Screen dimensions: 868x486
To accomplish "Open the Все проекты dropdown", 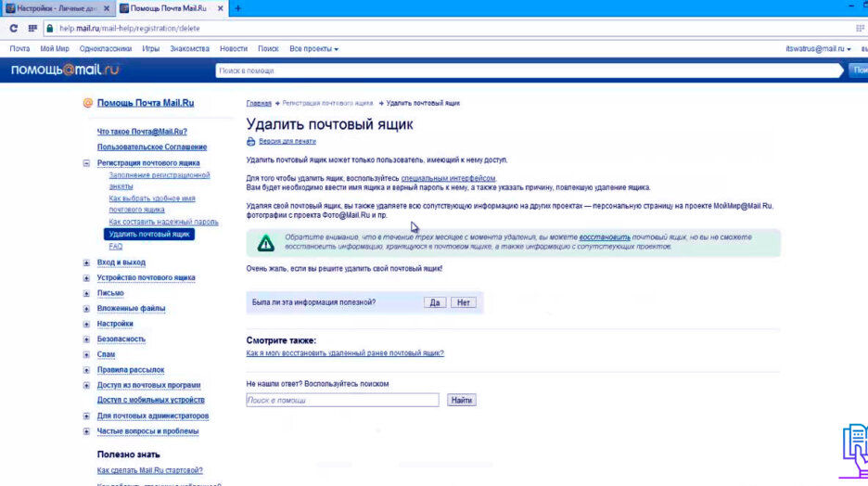I will 313,48.
